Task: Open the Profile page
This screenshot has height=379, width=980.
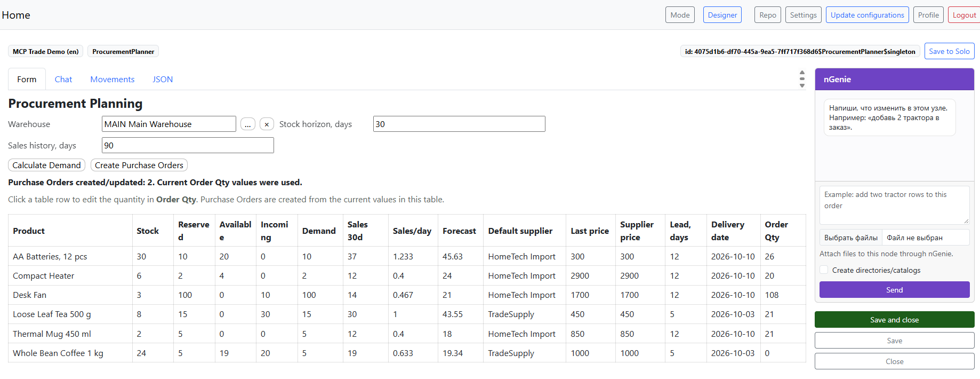Action: pos(928,15)
